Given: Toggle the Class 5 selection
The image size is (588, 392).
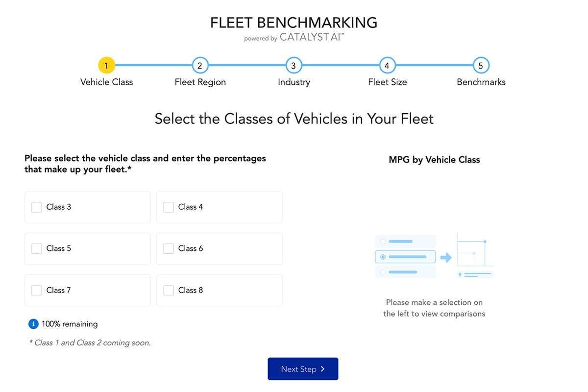Looking at the screenshot, I should coord(36,248).
